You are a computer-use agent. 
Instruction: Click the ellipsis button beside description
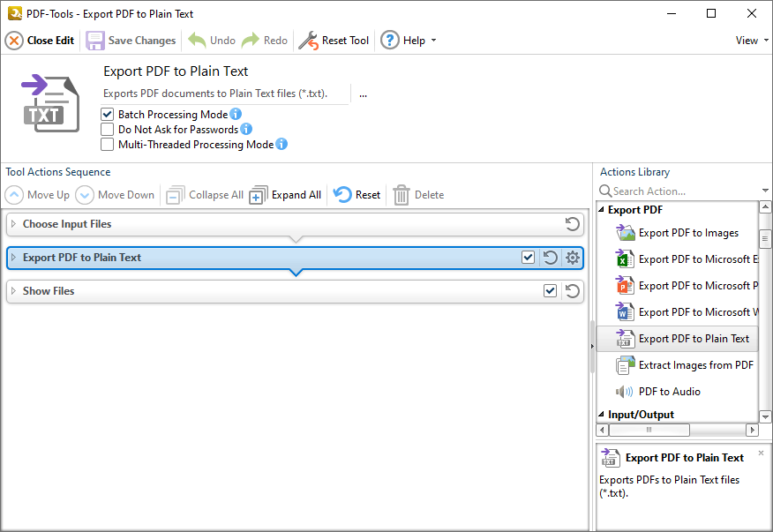coord(364,94)
